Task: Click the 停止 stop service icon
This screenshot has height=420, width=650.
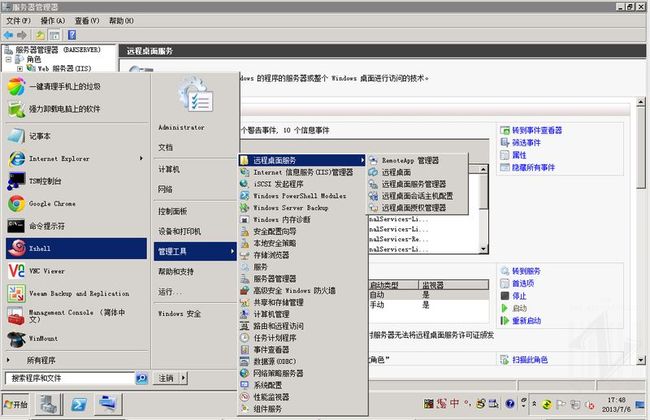Action: (505, 296)
